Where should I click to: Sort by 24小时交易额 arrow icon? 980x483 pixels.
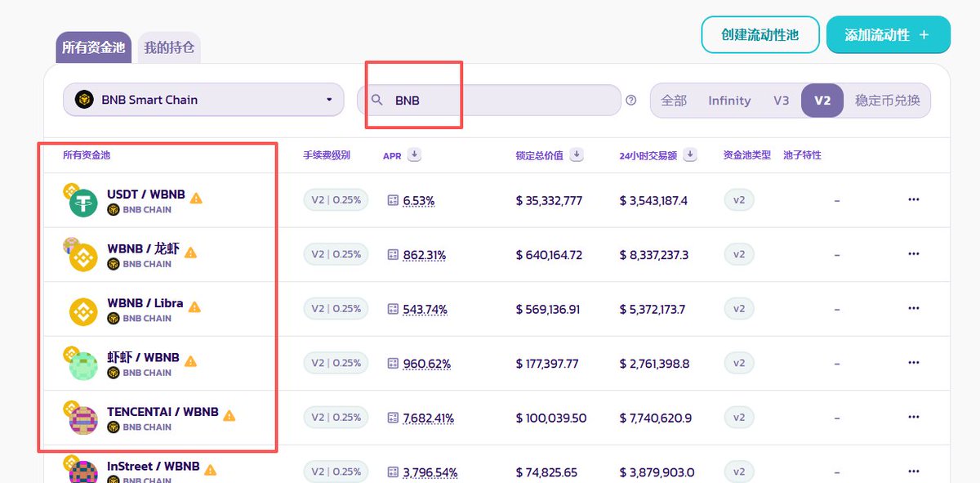(x=690, y=154)
